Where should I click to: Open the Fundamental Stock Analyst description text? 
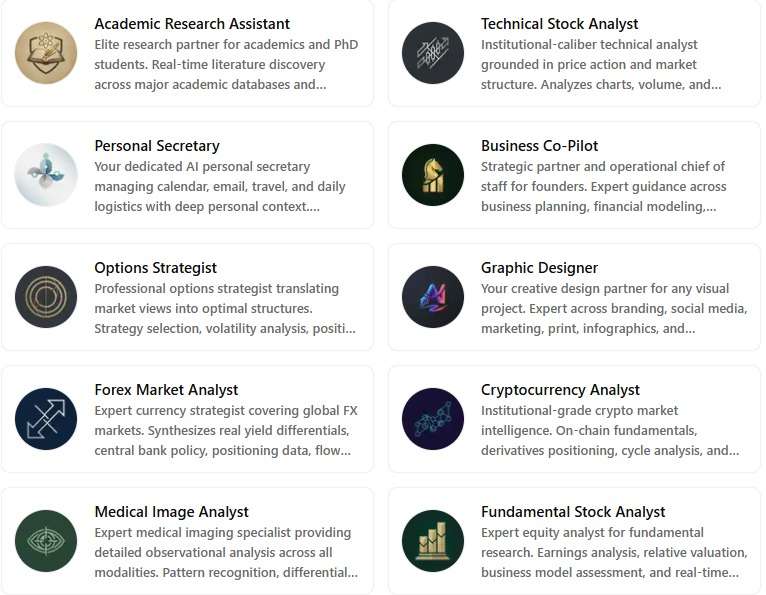click(613, 552)
